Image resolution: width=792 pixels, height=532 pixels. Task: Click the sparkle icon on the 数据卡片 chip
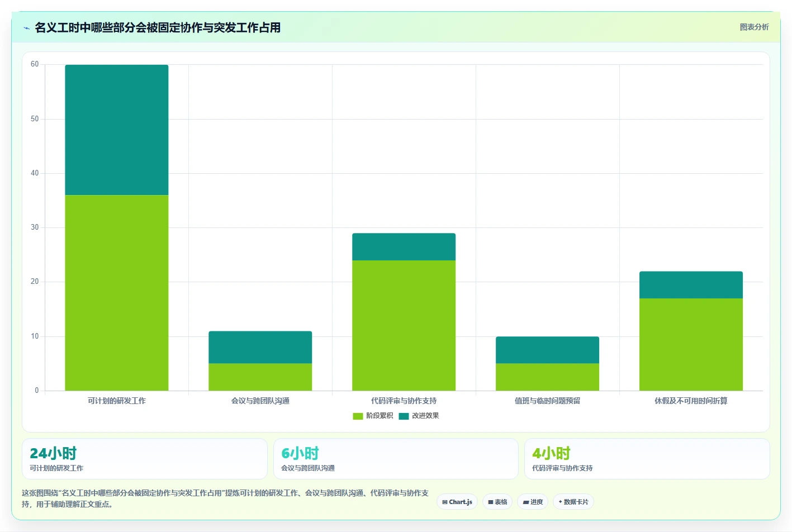point(560,502)
